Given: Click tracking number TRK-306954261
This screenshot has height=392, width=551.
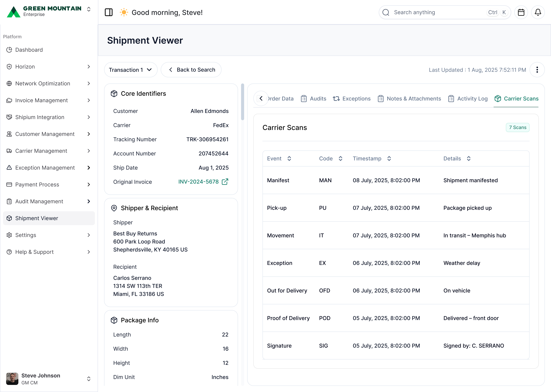Looking at the screenshot, I should (207, 140).
